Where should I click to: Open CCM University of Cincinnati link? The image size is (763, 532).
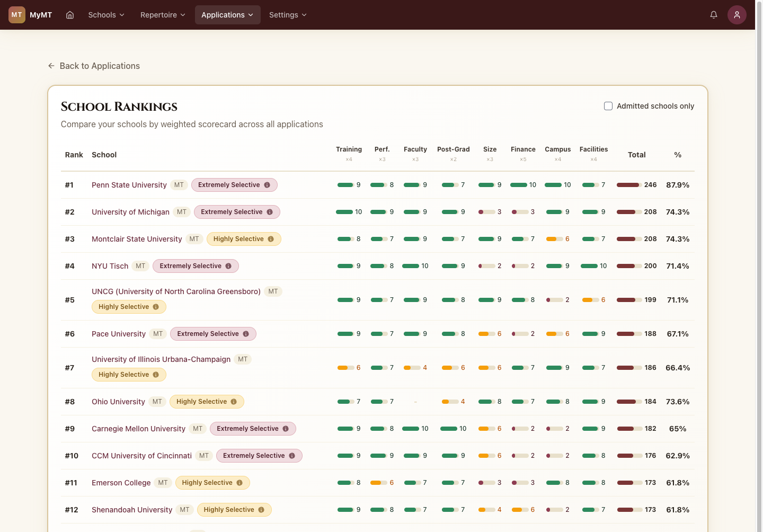141,456
